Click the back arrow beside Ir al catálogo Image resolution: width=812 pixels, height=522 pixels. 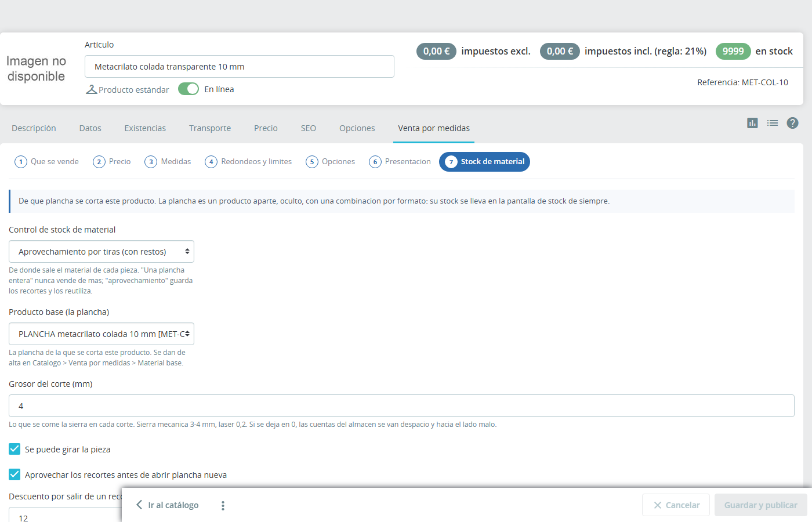[139, 505]
